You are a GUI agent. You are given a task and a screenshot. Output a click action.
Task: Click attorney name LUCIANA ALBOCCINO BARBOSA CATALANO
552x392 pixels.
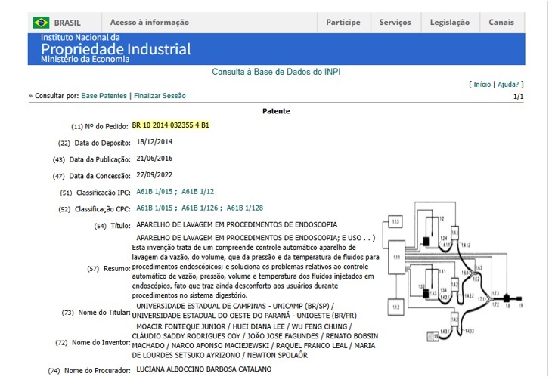click(204, 369)
